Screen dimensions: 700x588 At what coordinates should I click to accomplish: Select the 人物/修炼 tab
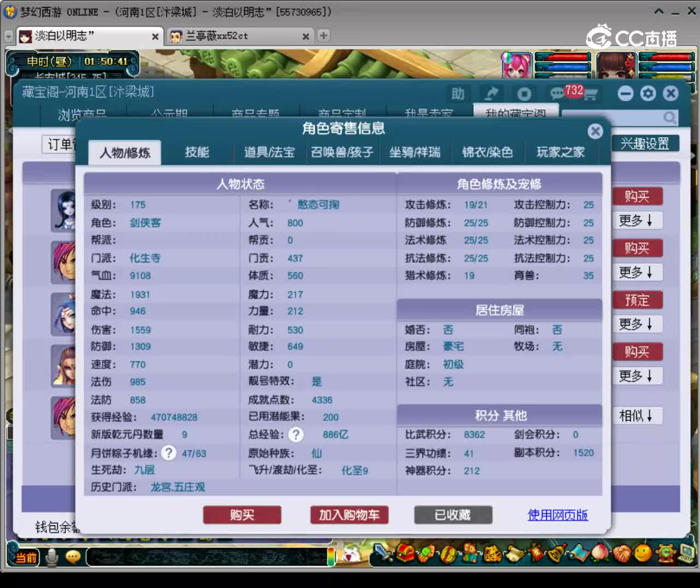click(125, 152)
